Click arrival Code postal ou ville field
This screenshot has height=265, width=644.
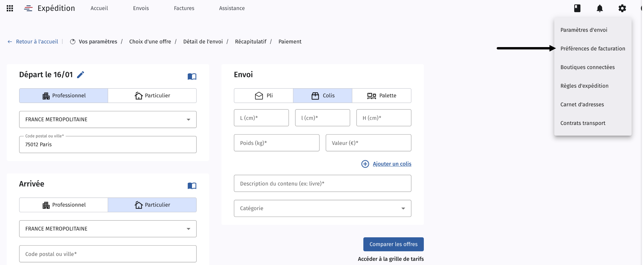click(x=108, y=254)
